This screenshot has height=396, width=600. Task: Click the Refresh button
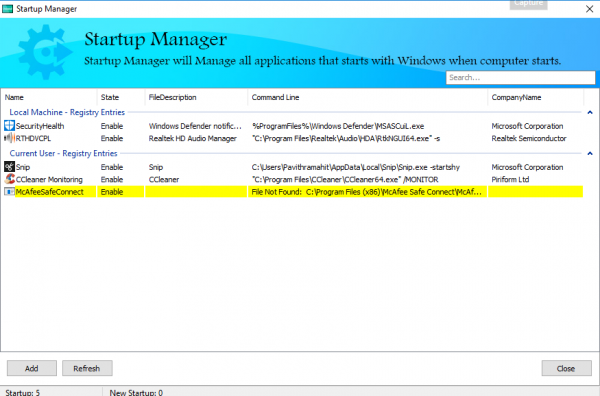click(87, 368)
